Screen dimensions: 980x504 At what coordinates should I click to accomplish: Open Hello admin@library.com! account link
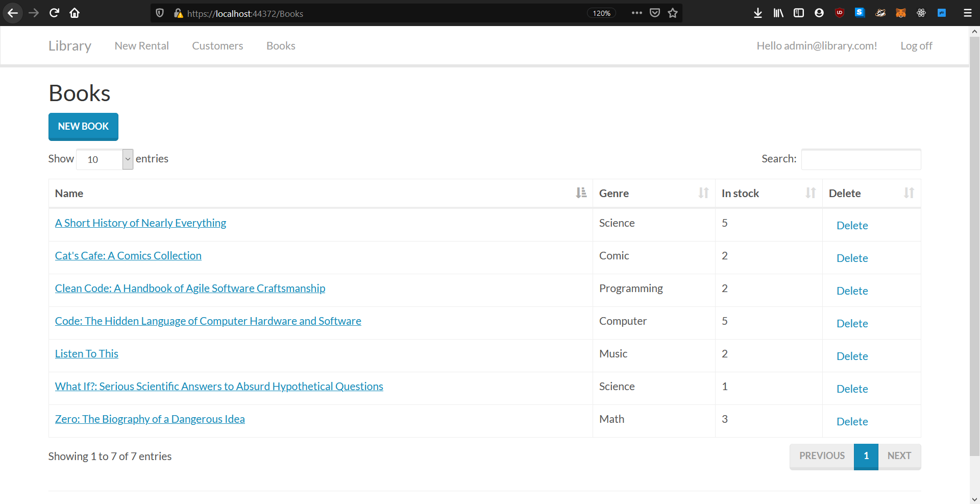pyautogui.click(x=817, y=46)
